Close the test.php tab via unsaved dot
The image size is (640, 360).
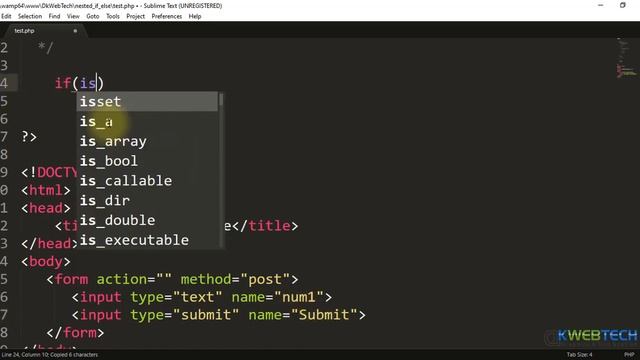pos(75,31)
